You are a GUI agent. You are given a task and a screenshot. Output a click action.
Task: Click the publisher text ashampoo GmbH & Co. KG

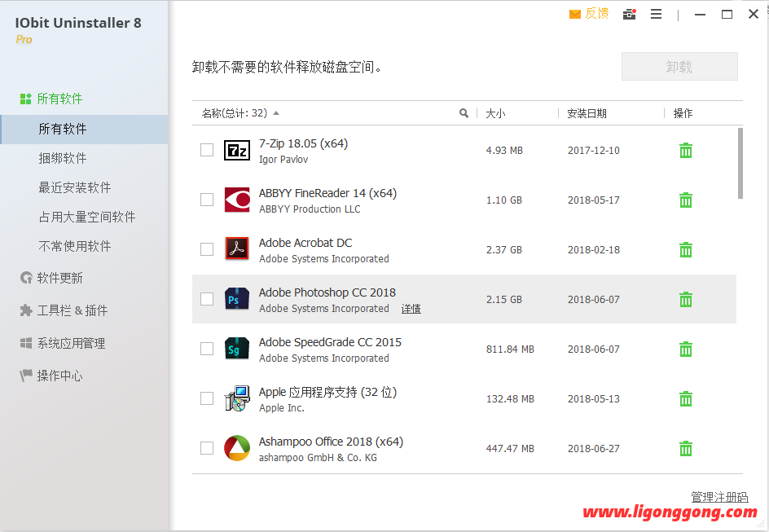pyautogui.click(x=318, y=458)
